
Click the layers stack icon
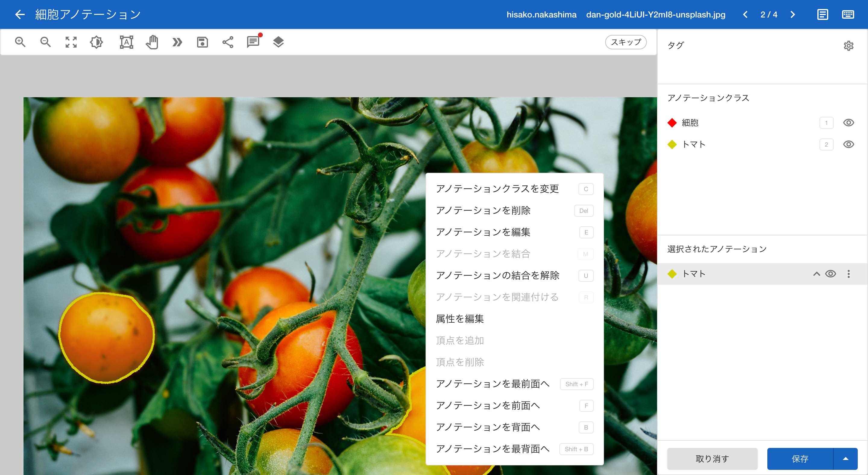[x=278, y=42]
